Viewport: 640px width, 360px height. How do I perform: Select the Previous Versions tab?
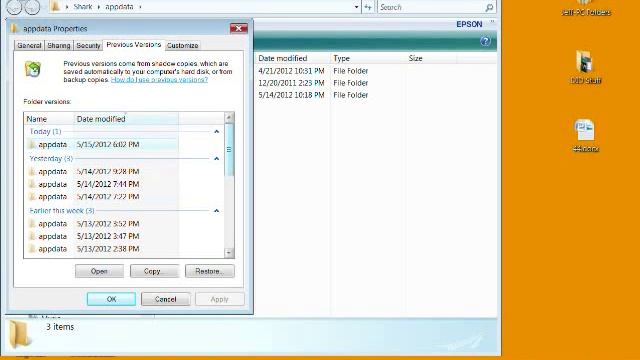tap(133, 44)
